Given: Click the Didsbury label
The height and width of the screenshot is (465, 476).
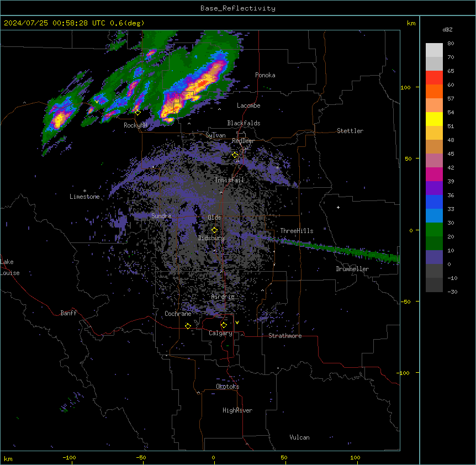Looking at the screenshot, I should (x=211, y=238).
